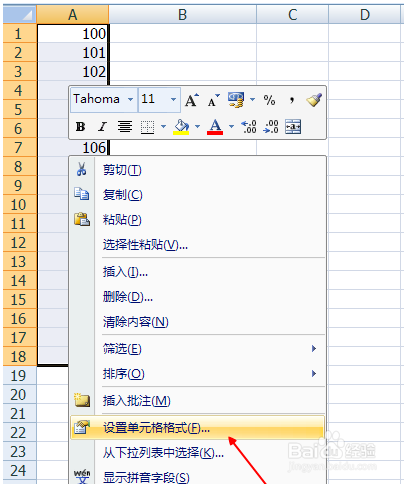This screenshot has width=405, height=484.
Task: Click the phonetic wén icon
Action: [82, 476]
